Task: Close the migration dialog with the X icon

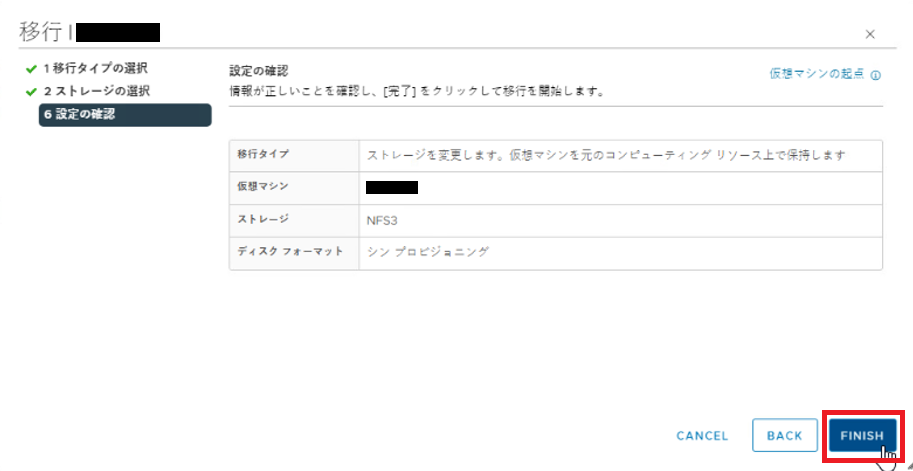Action: click(x=870, y=34)
